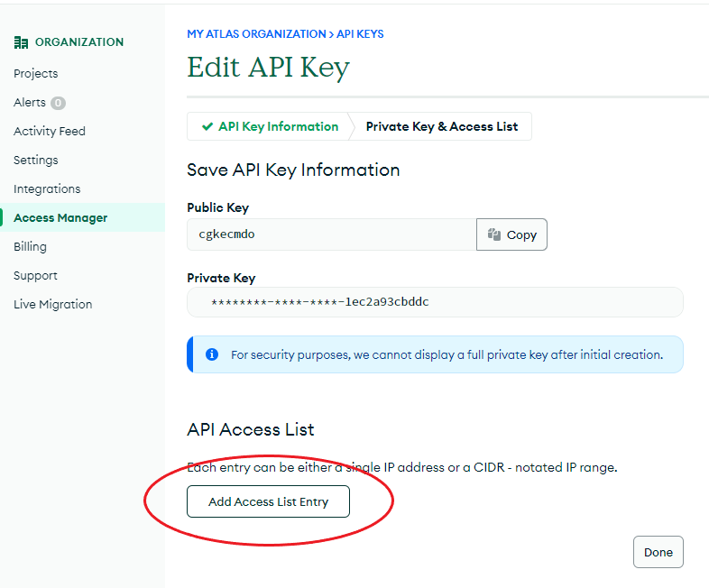Image resolution: width=709 pixels, height=588 pixels.
Task: Click the Public Key field cgkecmdo
Action: (x=331, y=234)
